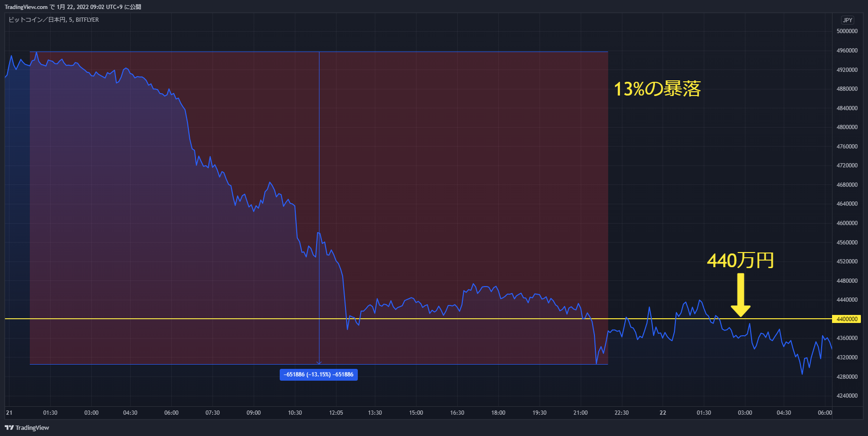Click the 22:30 time axis label
The height and width of the screenshot is (436, 868).
click(622, 413)
